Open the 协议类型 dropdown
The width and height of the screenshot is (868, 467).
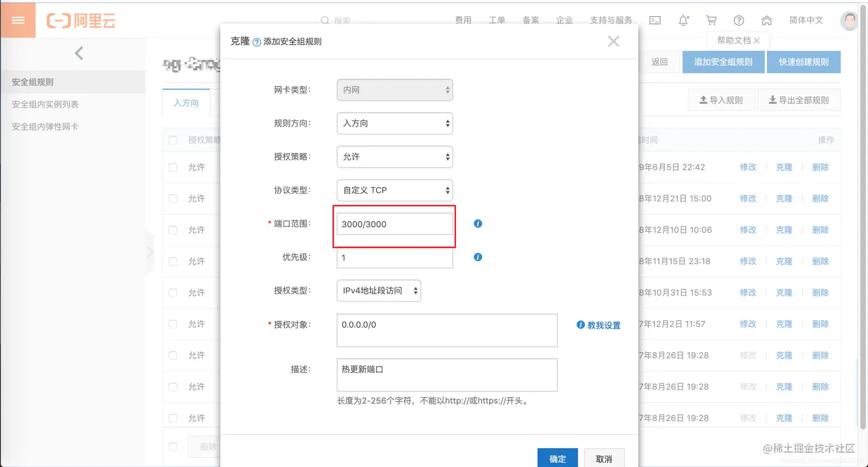[x=395, y=190]
